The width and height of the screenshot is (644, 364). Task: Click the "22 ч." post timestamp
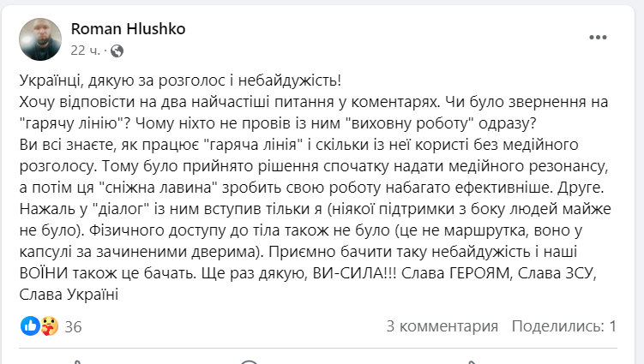[86, 51]
